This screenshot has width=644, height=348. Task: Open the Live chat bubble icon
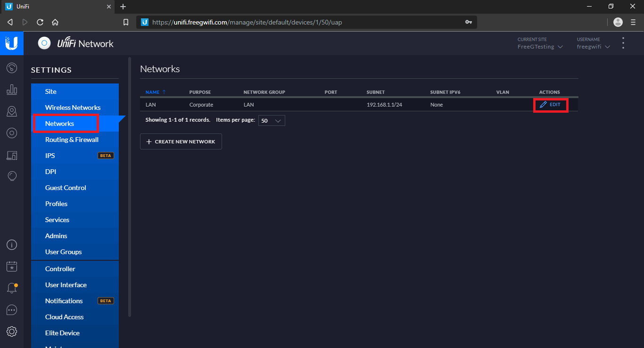click(x=12, y=310)
